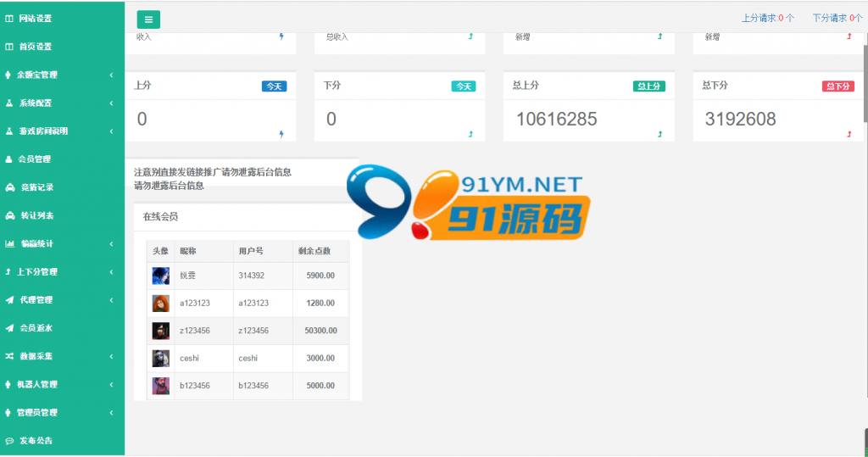Click the icon beside 管理员管理
Screen dimensions: 868x457
8,413
